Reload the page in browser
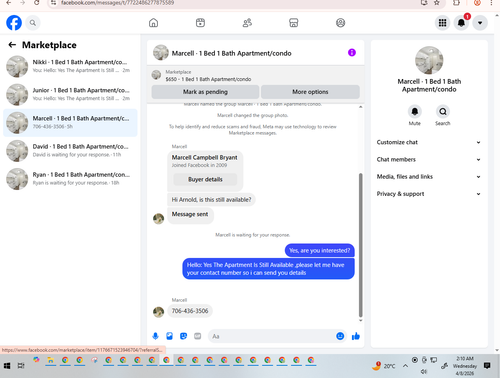Screen dimensions: 500x378 [37, 3]
